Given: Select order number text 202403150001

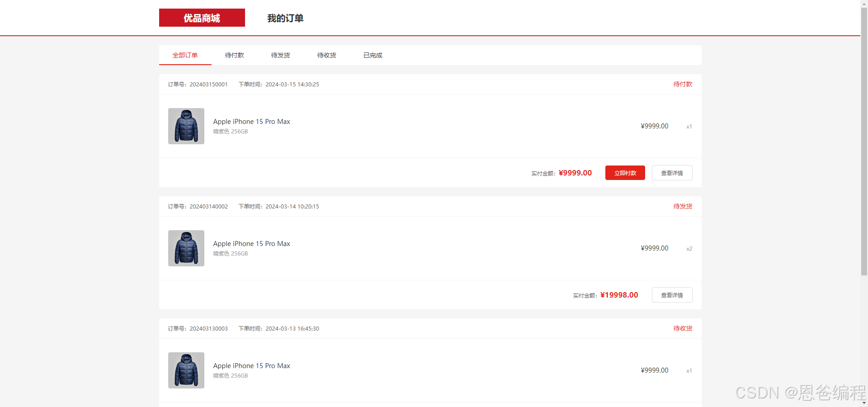Looking at the screenshot, I should point(209,85).
